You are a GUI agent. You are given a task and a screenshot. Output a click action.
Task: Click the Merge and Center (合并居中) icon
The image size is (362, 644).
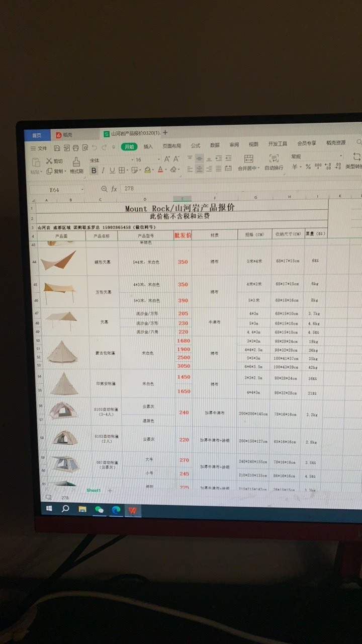(249, 158)
